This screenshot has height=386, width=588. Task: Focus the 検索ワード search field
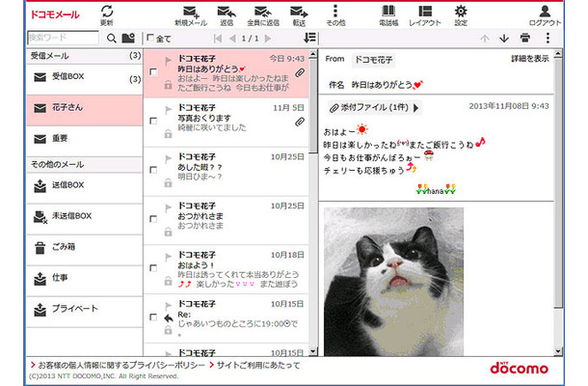63,38
